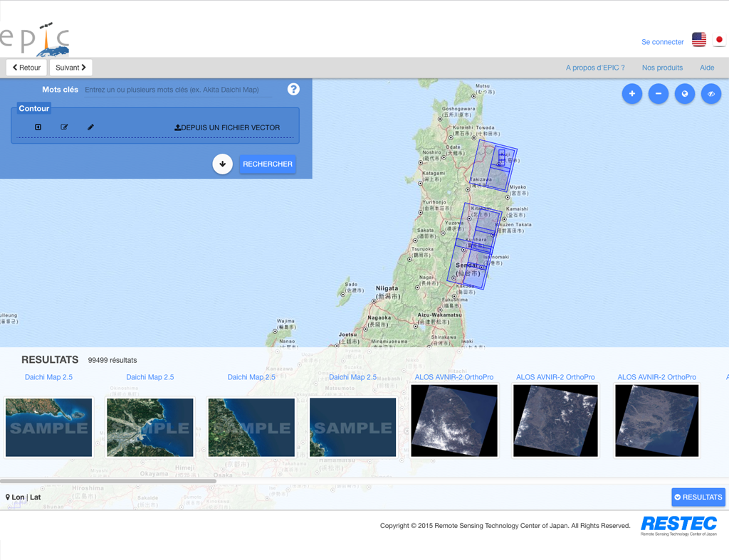
Task: Select the fourth Daichi Map sample thumbnail
Action: pyautogui.click(x=353, y=427)
